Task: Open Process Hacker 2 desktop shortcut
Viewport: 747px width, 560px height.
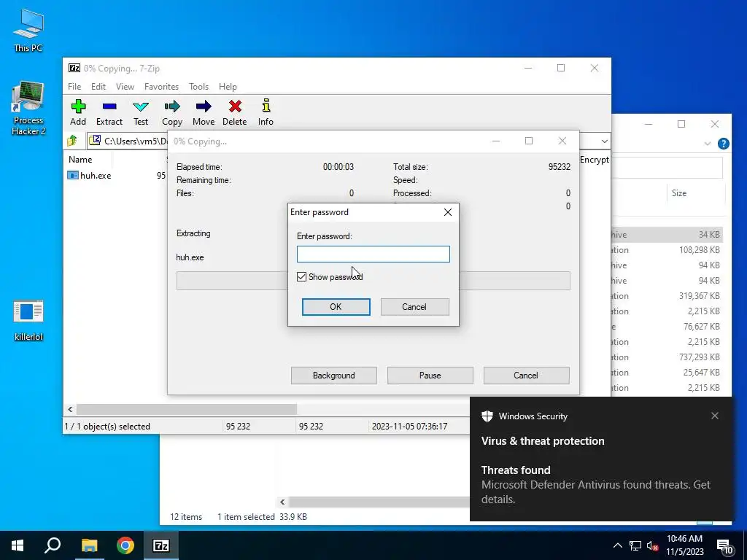Action: (28, 109)
